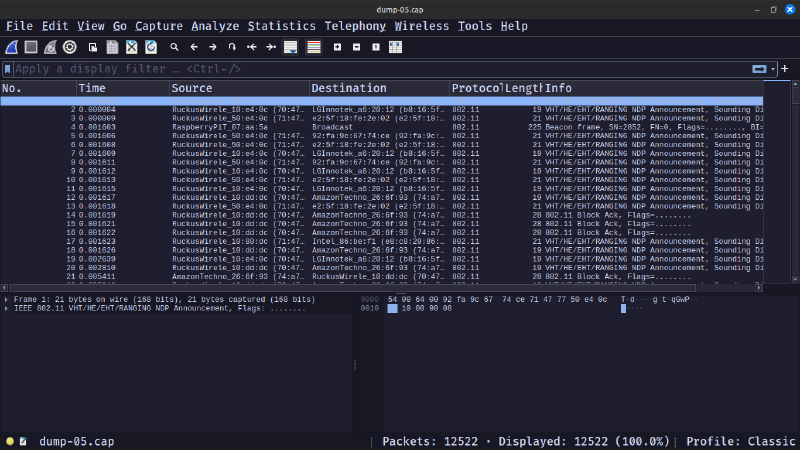Toggle auto-scroll during live capture

pos(291,47)
